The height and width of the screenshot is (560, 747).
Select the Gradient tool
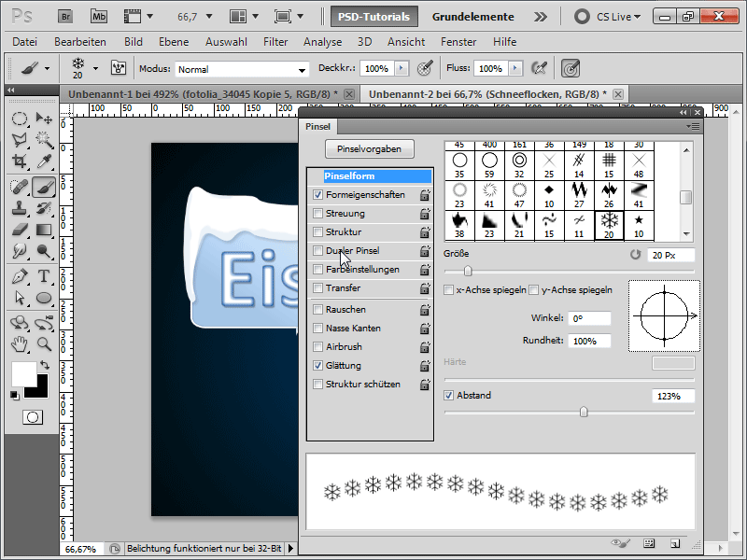coord(44,230)
